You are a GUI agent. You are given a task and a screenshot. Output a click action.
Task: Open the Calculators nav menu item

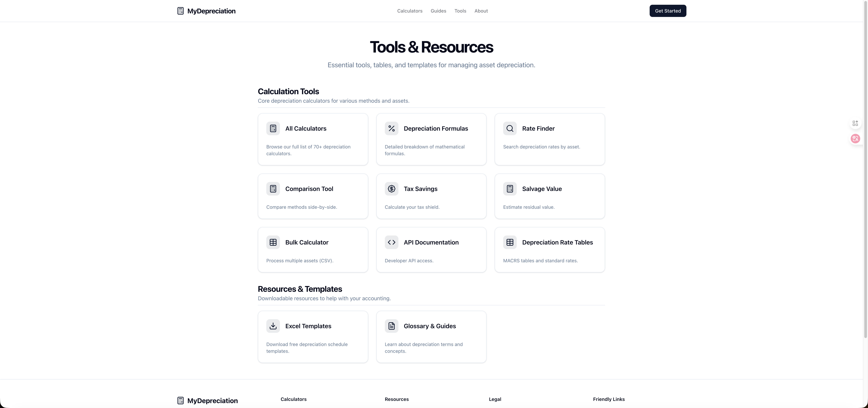[409, 11]
